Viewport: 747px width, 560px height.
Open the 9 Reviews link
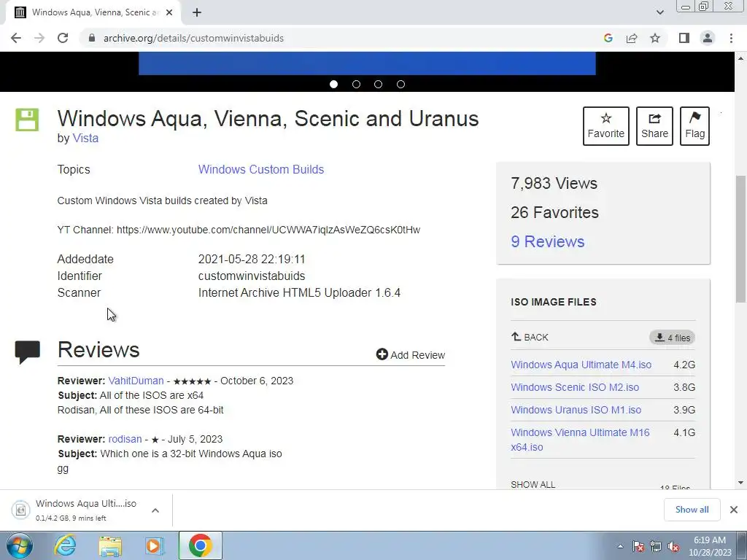(547, 241)
